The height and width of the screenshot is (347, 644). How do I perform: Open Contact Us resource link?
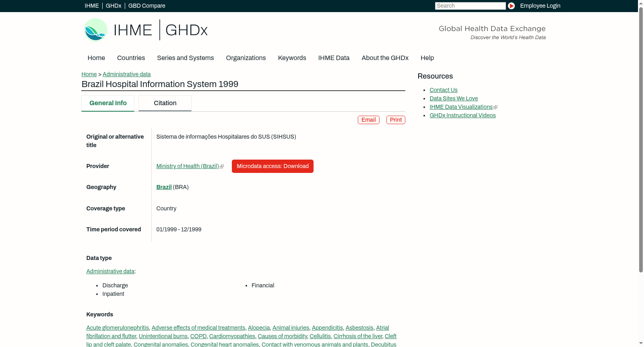click(x=444, y=90)
